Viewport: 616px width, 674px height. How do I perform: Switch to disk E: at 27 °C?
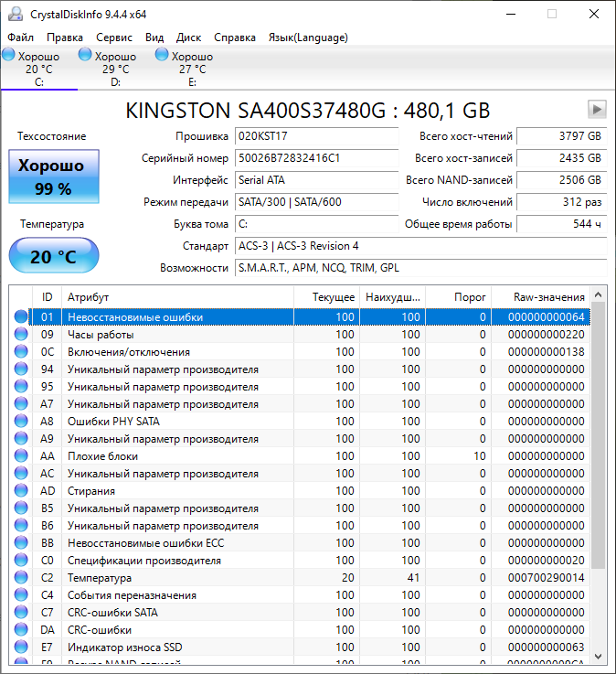(192, 68)
